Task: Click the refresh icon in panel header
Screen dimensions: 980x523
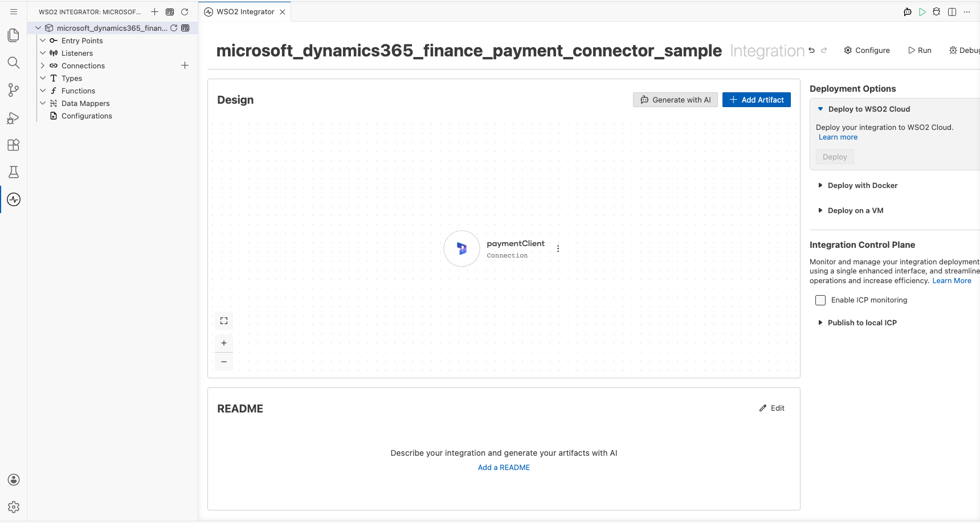Action: point(185,11)
